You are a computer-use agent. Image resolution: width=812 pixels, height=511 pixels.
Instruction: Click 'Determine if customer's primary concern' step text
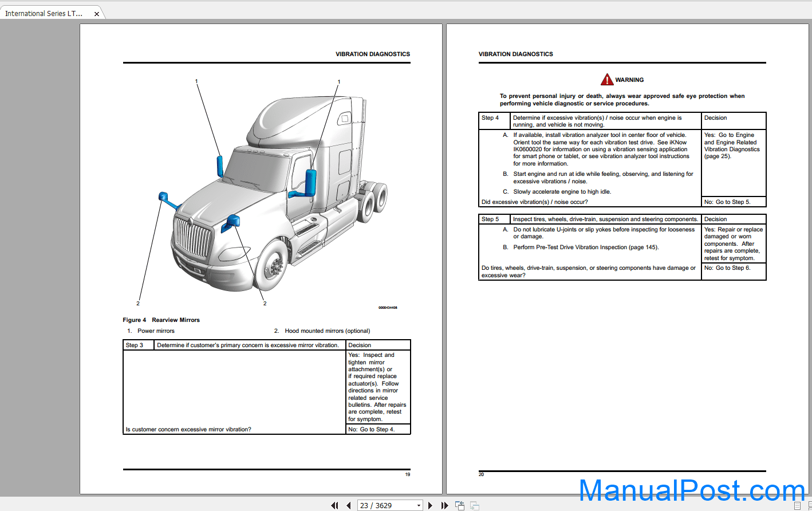(248, 345)
